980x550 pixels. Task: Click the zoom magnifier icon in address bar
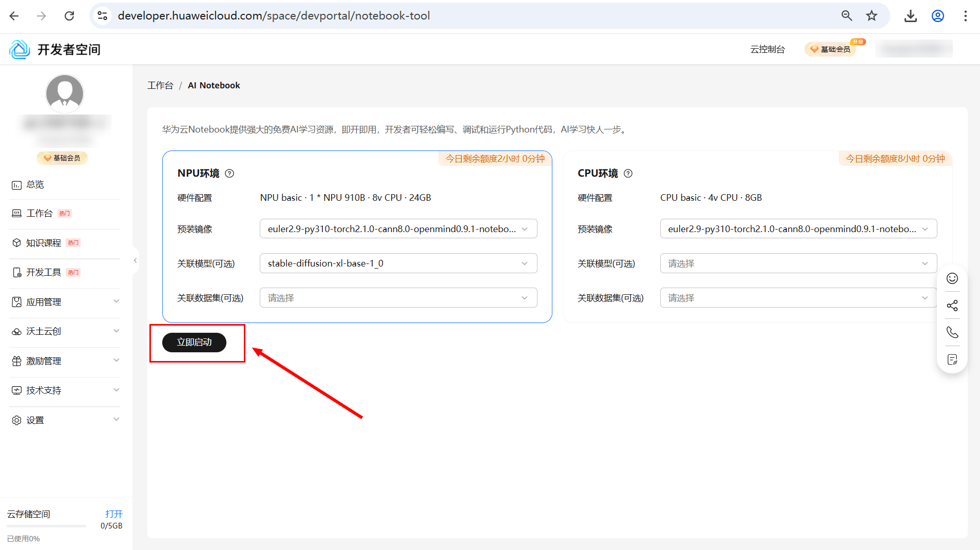click(x=847, y=16)
